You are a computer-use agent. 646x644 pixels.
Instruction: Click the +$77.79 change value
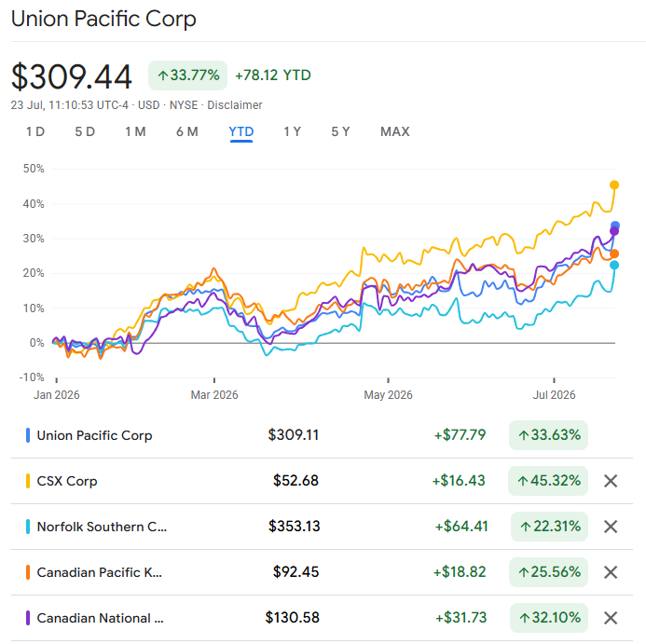pos(460,434)
